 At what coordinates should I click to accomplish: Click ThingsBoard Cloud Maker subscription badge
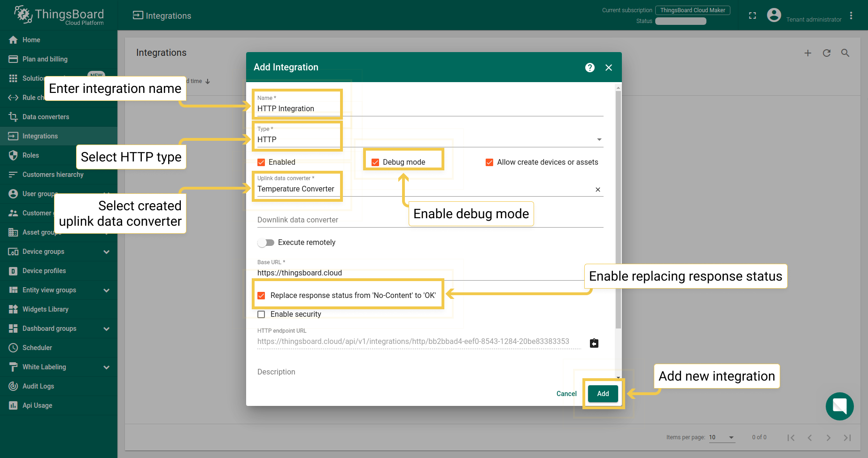pyautogui.click(x=693, y=10)
